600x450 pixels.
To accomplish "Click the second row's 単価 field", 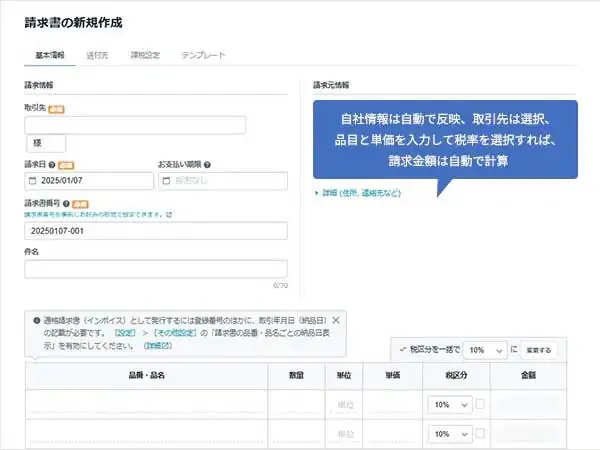I will (x=393, y=434).
